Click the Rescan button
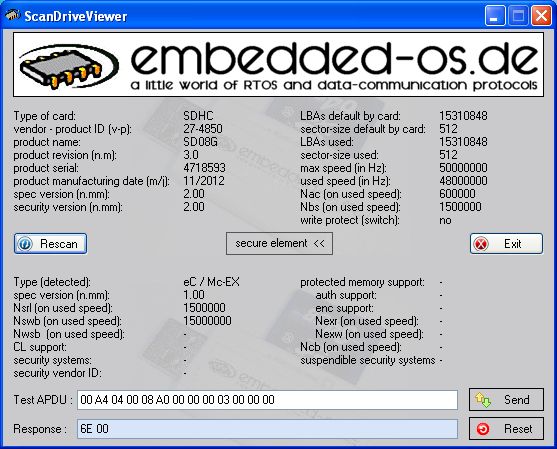The image size is (557, 449). click(x=50, y=244)
